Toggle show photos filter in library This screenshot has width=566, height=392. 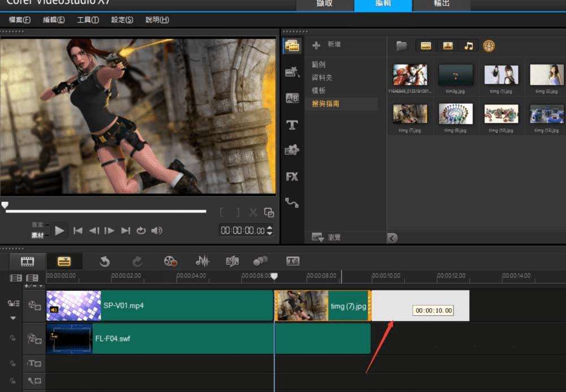point(447,46)
